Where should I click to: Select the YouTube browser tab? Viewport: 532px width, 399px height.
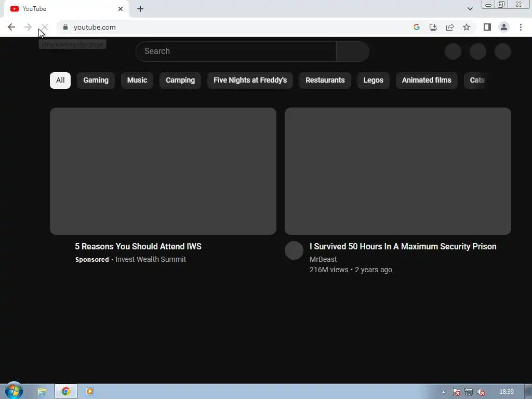pyautogui.click(x=66, y=9)
